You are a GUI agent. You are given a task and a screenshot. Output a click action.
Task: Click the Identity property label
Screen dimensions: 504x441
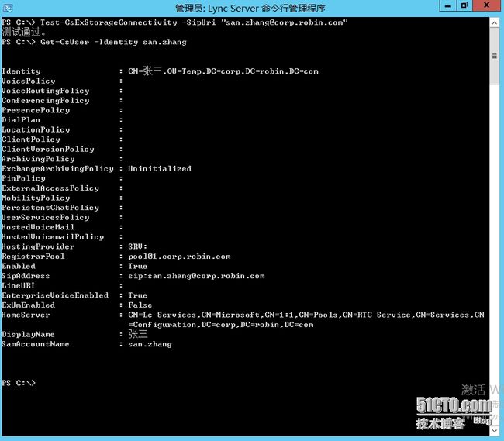click(x=21, y=71)
